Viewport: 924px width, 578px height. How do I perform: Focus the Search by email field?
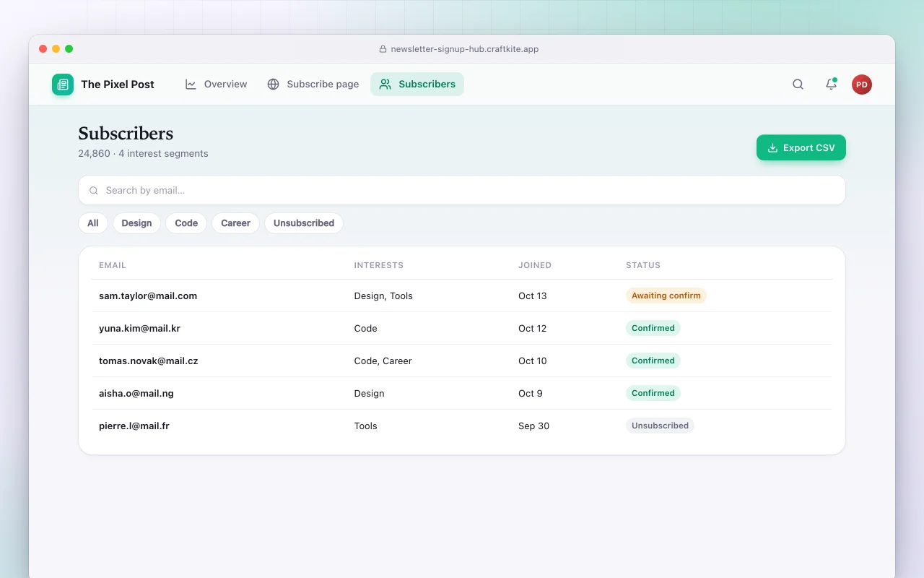[x=462, y=190]
